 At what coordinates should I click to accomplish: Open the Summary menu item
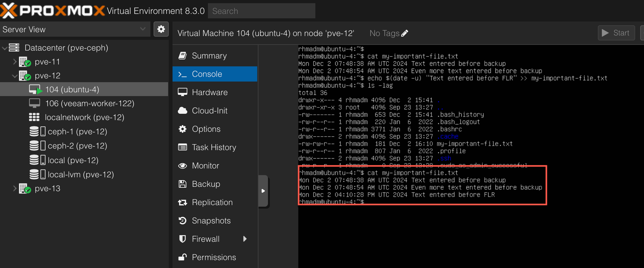pyautogui.click(x=215, y=56)
